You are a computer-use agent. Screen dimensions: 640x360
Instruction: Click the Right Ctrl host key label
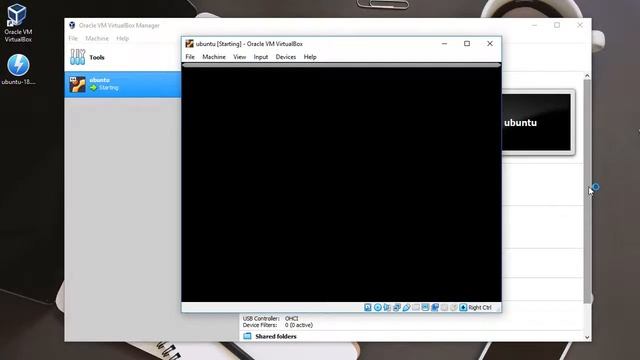pos(480,307)
